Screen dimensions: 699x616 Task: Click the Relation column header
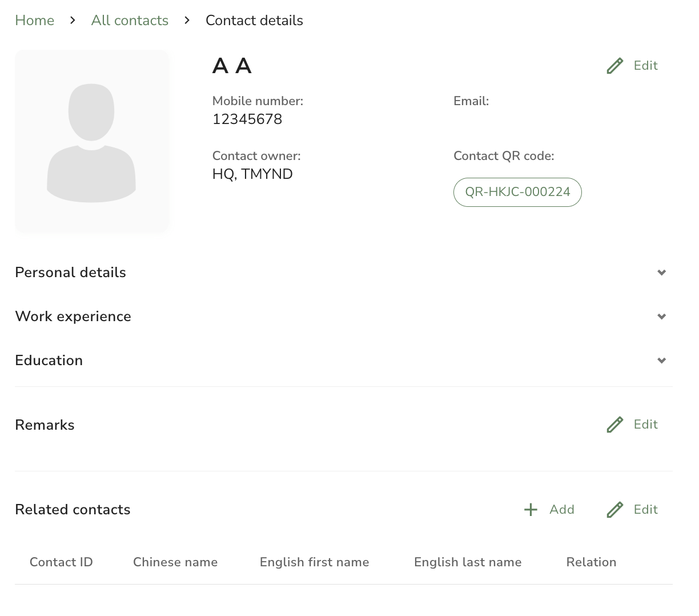click(x=591, y=562)
